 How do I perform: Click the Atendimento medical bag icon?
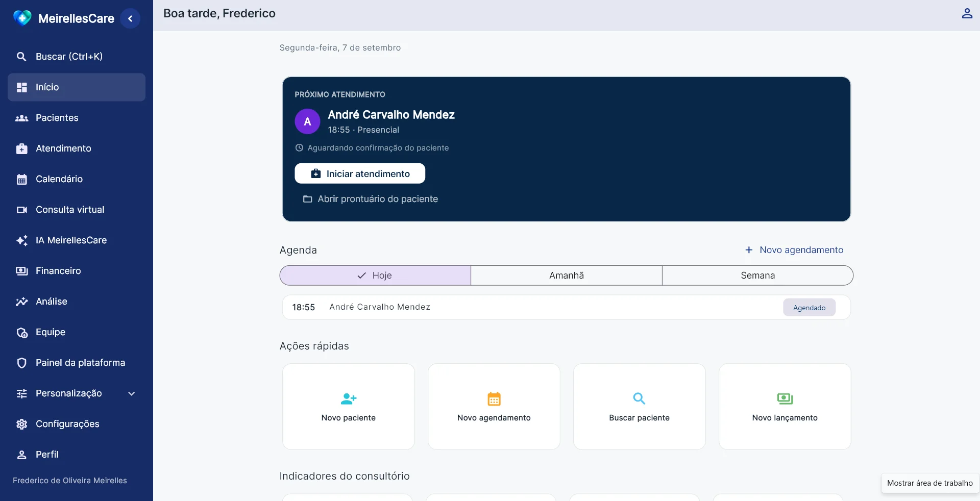click(x=21, y=148)
